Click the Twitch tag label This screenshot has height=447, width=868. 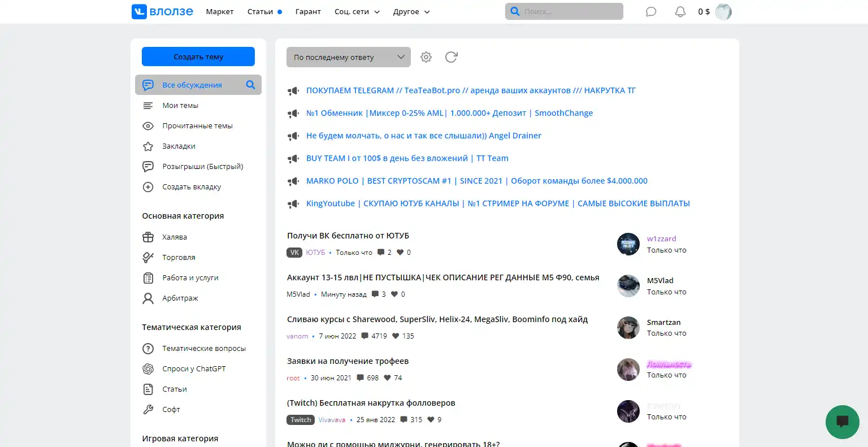(x=301, y=420)
